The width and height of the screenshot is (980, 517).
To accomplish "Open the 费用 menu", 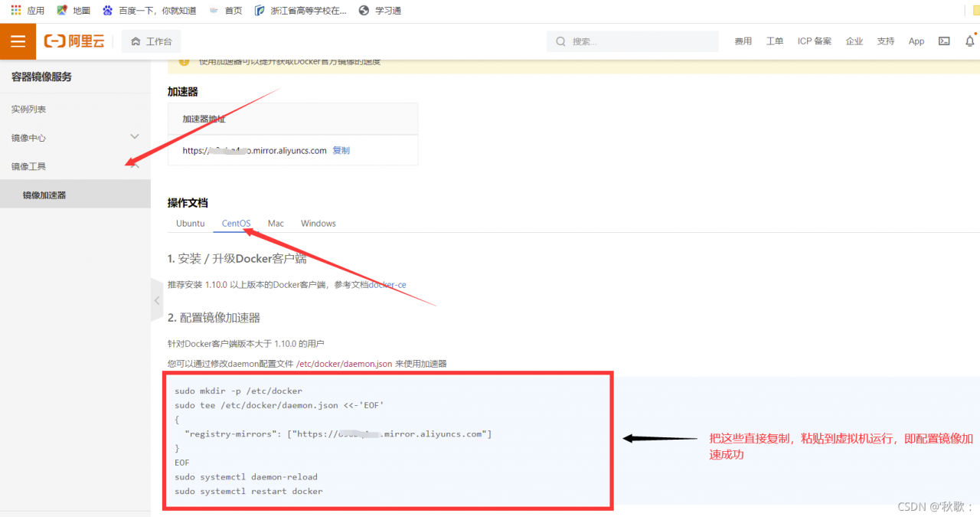I will [x=743, y=41].
